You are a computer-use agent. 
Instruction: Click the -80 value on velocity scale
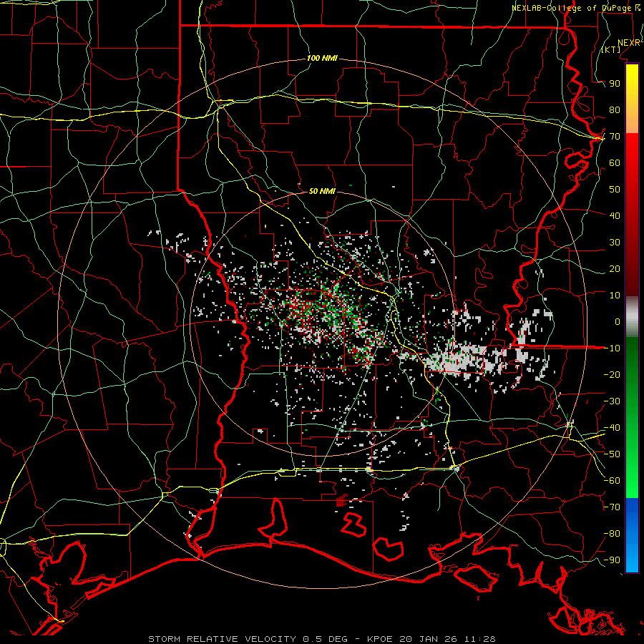612,534
